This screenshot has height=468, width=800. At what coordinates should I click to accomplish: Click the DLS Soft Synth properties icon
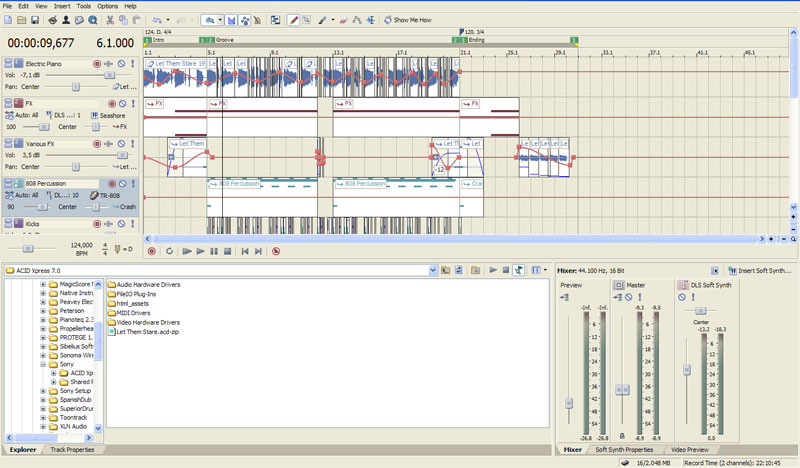coord(682,285)
